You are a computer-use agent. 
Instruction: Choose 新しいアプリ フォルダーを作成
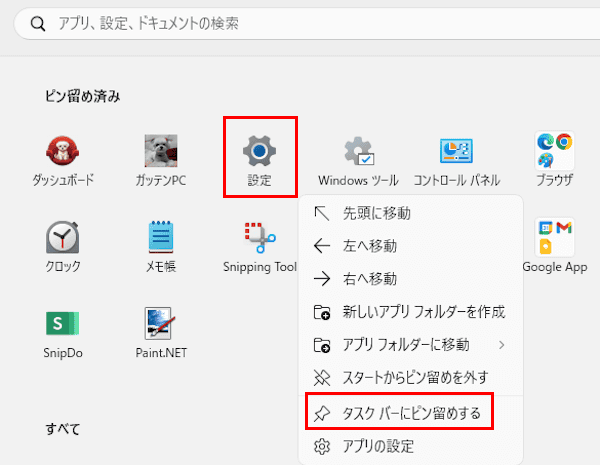tap(411, 312)
